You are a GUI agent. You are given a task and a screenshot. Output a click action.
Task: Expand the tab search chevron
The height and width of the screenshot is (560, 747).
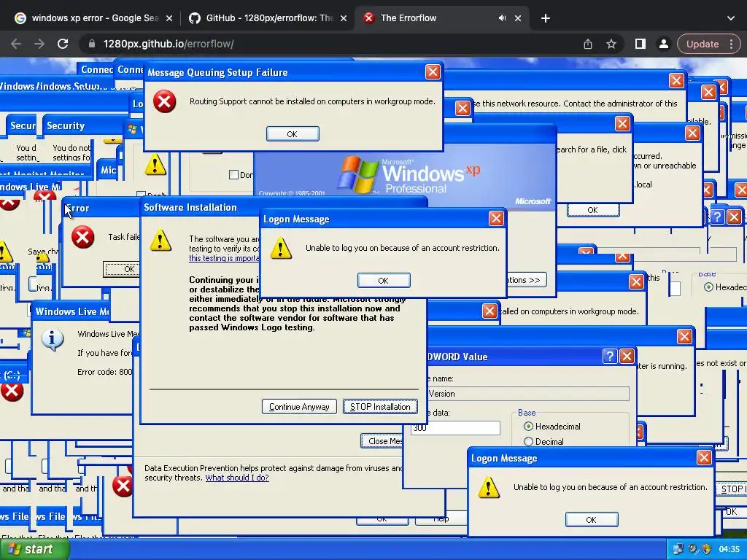point(731,18)
